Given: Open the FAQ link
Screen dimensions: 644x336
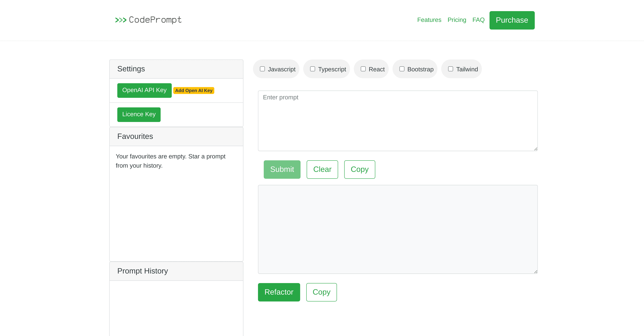Looking at the screenshot, I should [478, 20].
